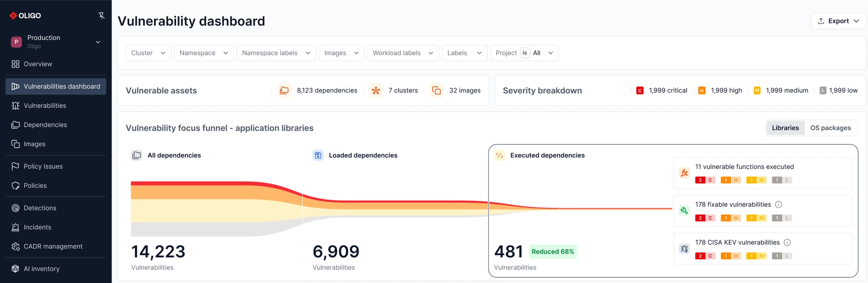Open the Images filter dropdown
This screenshot has height=283, width=868.
[342, 53]
